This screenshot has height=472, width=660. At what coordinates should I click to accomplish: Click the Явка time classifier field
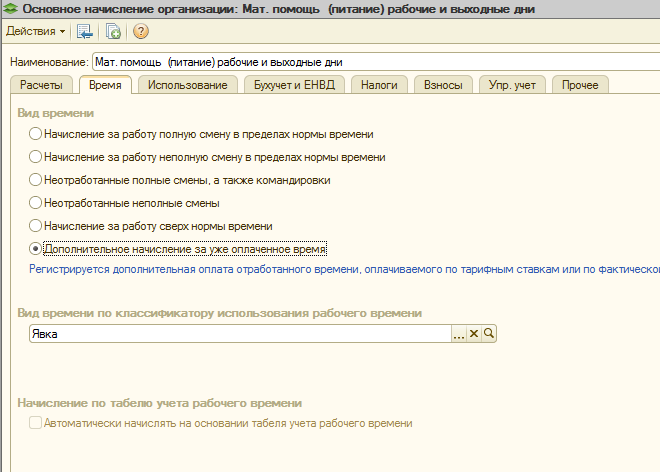click(x=240, y=335)
